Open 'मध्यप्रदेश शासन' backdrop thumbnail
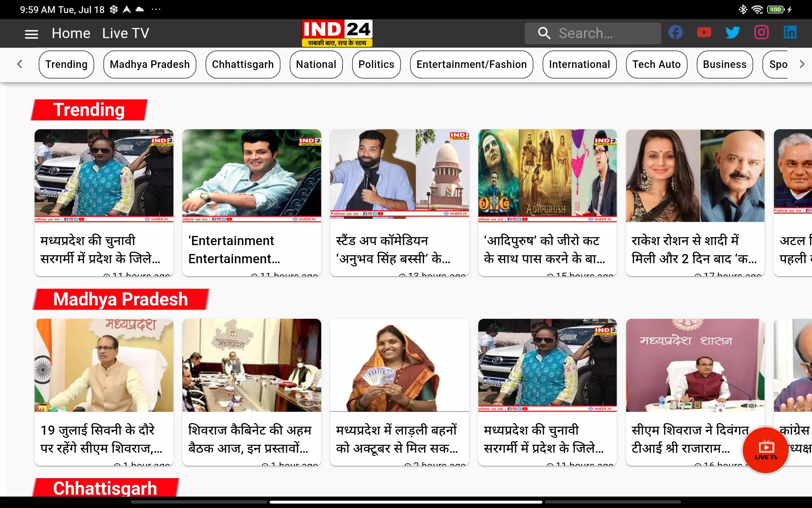Screen dimensions: 812x508 point(695,365)
